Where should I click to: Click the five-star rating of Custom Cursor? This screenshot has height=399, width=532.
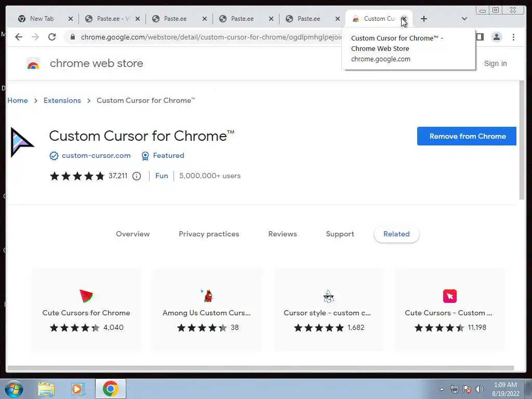(77, 176)
